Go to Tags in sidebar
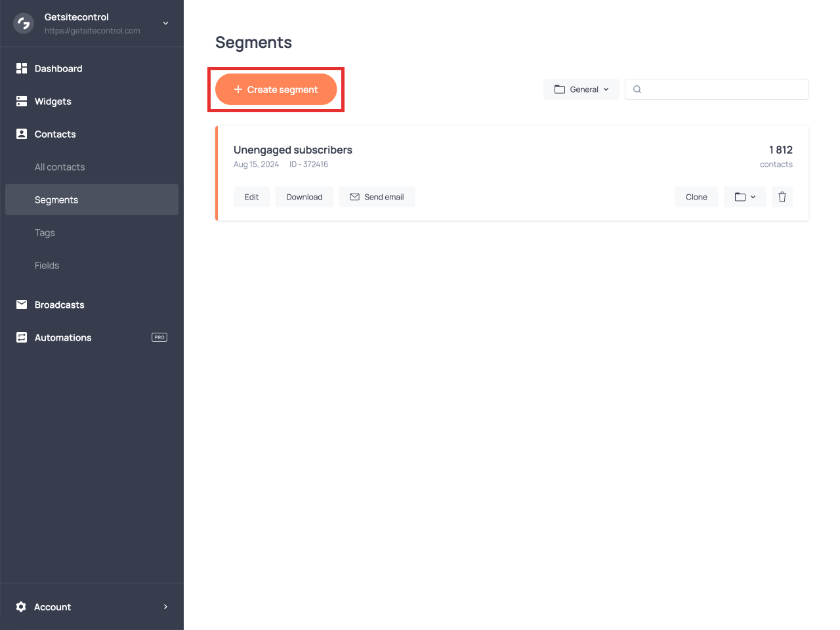The height and width of the screenshot is (630, 840). 45,232
